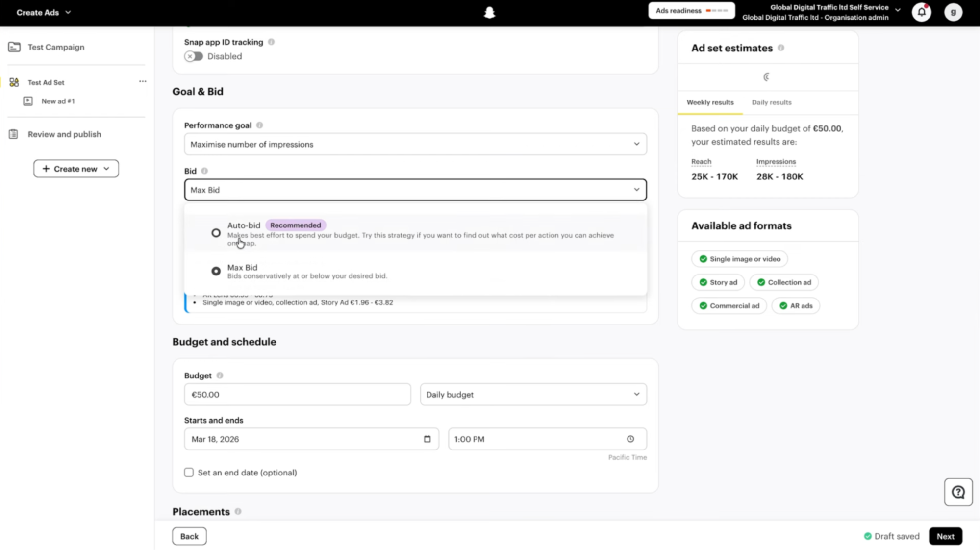Open Review and publish in sidebar
Screen dimensions: 980x550
[64, 134]
